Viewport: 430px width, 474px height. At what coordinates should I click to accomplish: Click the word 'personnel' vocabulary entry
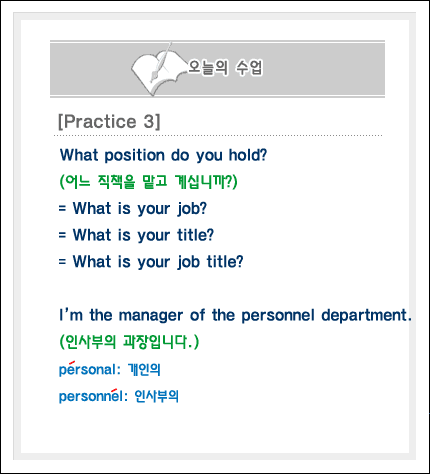tap(91, 397)
